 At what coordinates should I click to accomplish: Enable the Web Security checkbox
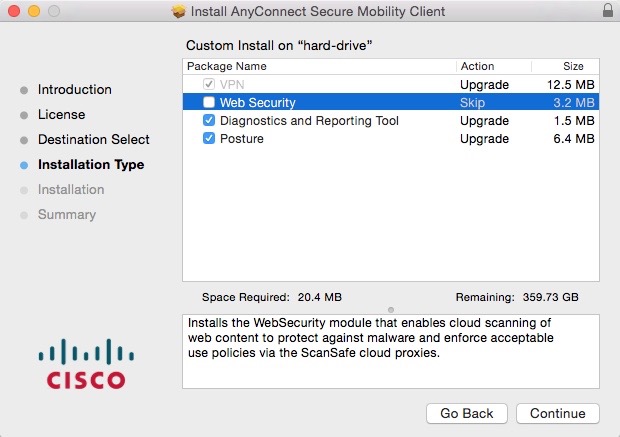[x=209, y=102]
